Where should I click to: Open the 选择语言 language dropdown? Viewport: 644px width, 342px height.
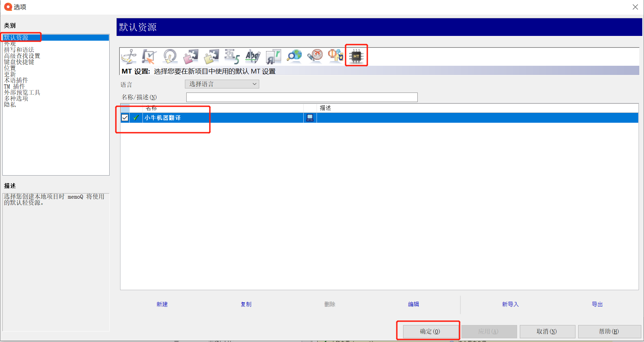coord(222,84)
